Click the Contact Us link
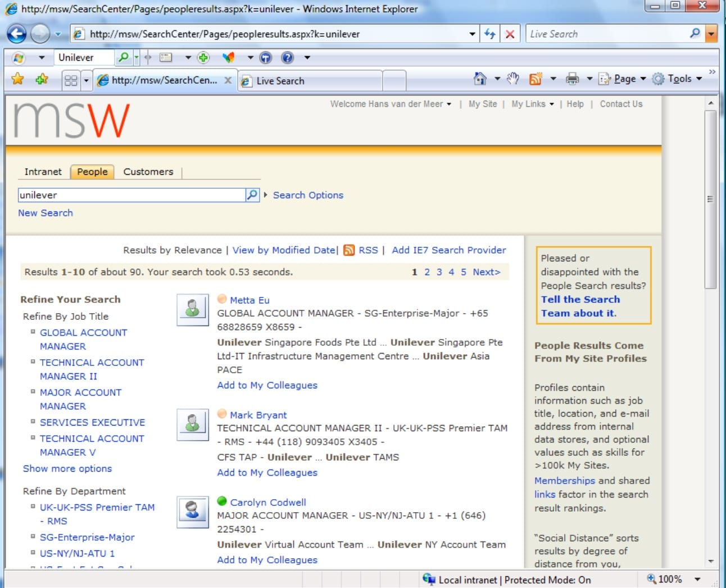The image size is (726, 588). pos(621,104)
